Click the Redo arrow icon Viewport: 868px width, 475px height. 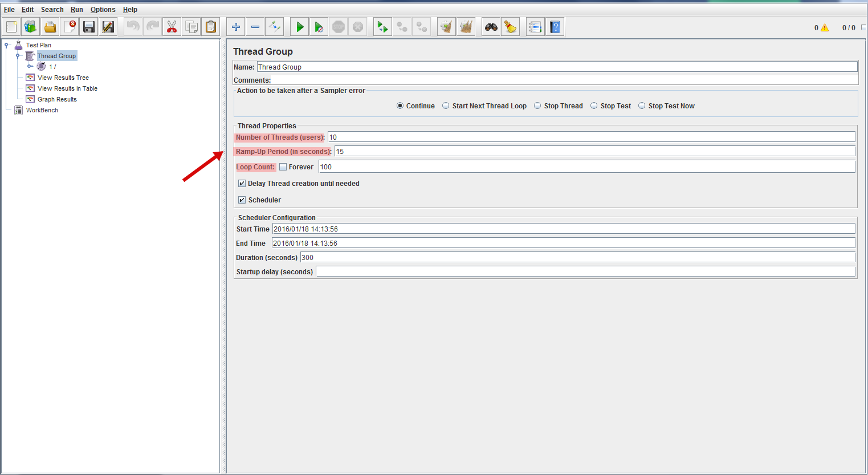point(152,27)
